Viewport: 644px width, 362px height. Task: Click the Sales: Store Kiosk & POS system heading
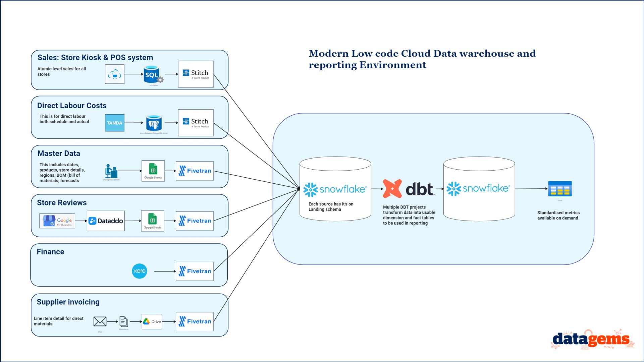click(x=95, y=58)
